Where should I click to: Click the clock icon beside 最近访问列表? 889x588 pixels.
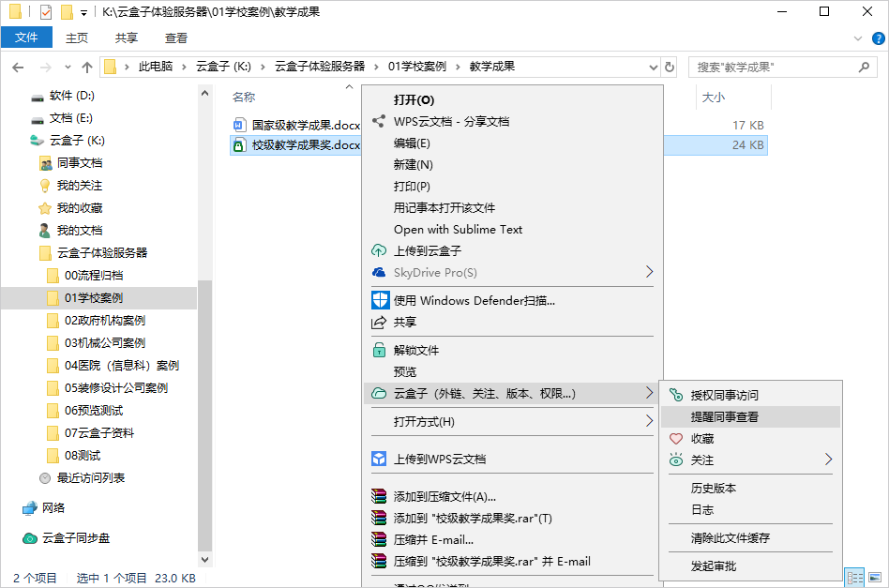(45, 478)
